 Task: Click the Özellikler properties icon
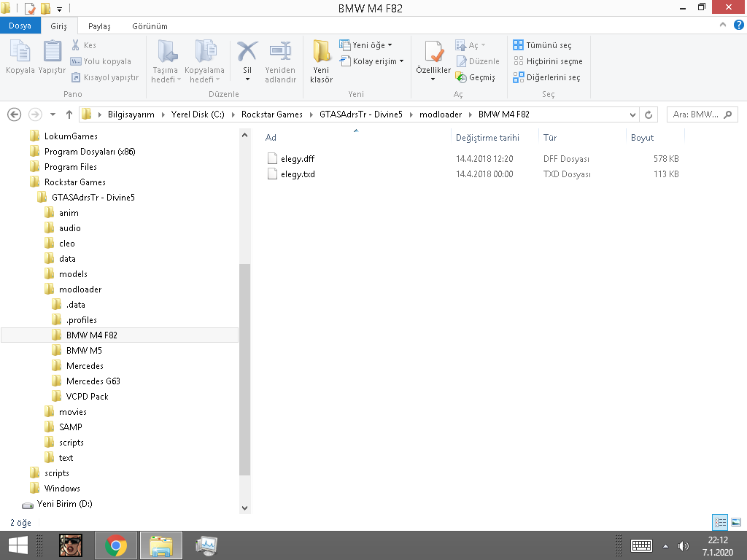click(x=433, y=52)
